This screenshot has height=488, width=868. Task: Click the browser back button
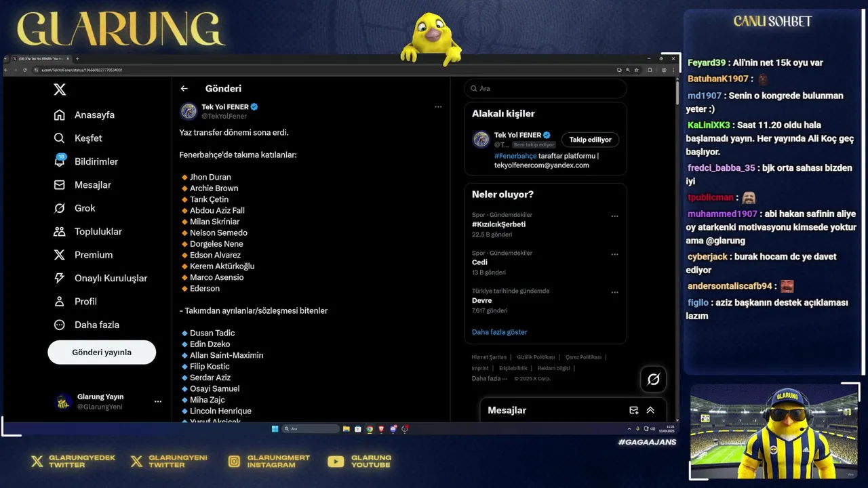point(7,70)
